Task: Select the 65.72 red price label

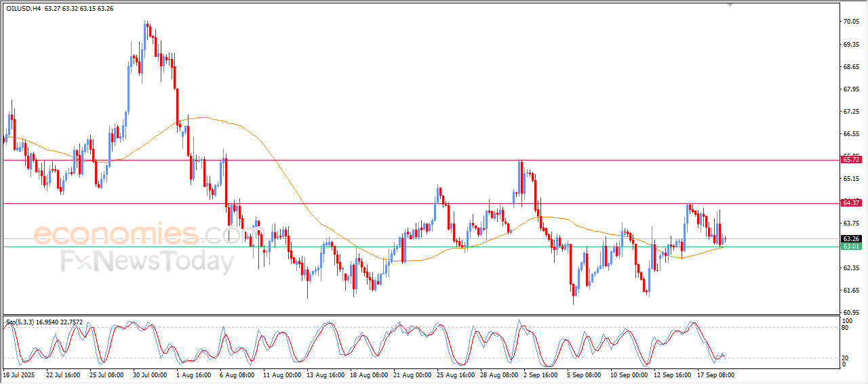Action: coord(850,159)
